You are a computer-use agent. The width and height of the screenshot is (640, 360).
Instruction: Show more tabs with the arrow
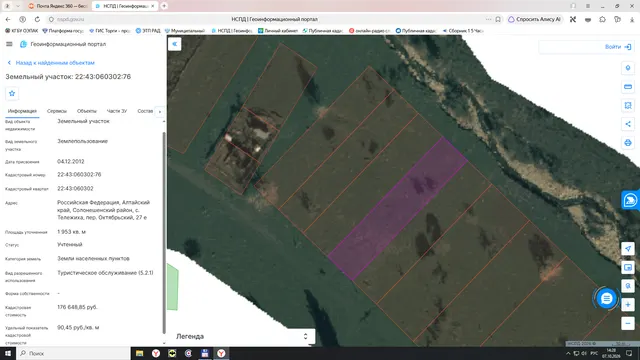[160, 112]
